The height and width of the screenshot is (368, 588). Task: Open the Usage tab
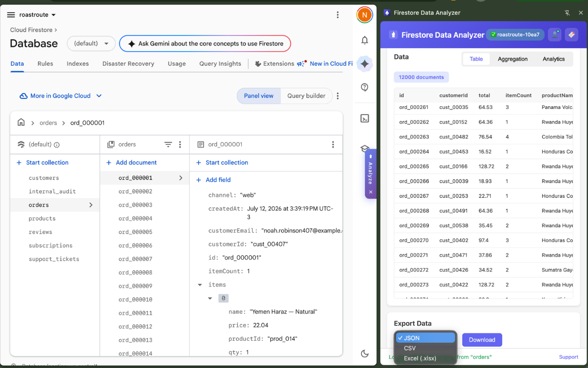(177, 63)
